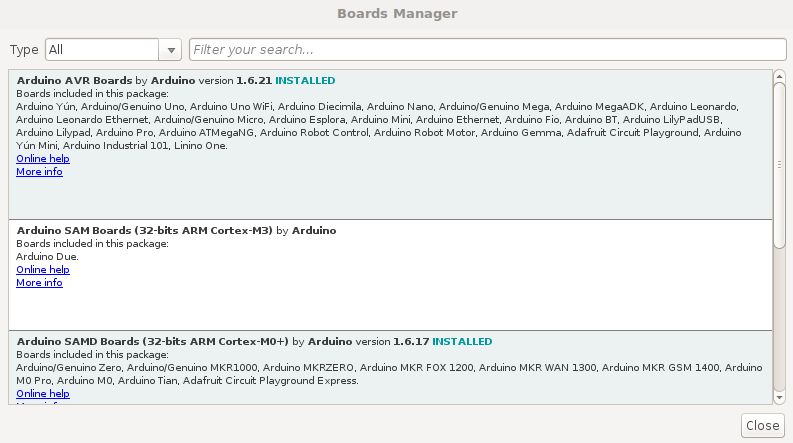
Task: Click the Type label
Action: click(24, 50)
